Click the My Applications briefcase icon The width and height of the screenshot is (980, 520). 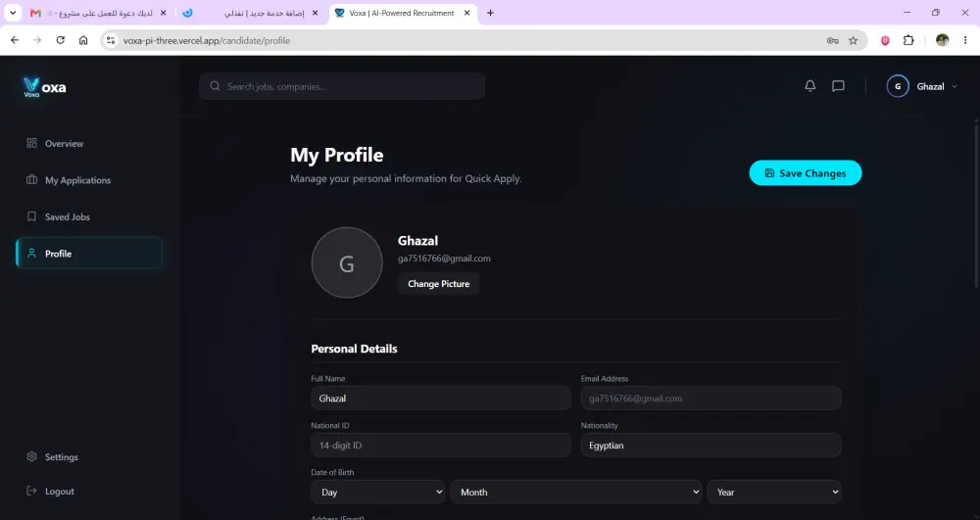(32, 180)
